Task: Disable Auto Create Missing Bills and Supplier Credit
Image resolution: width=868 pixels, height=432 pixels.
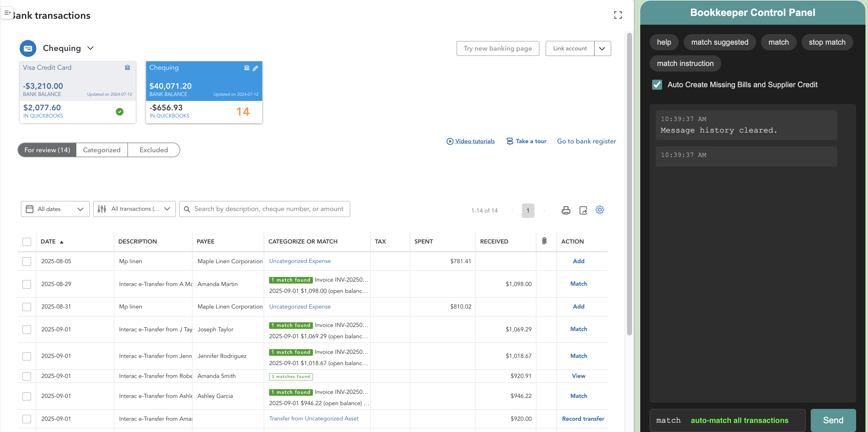Action: 657,84
